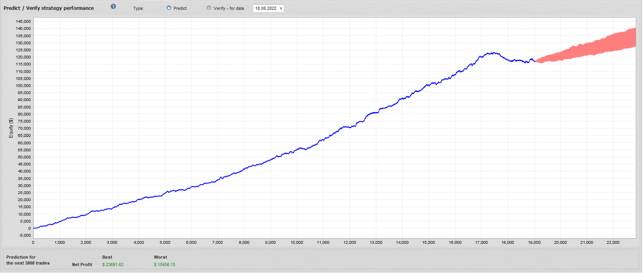Click the 145,000 y-axis label
This screenshot has height=273, width=644.
click(x=23, y=21)
